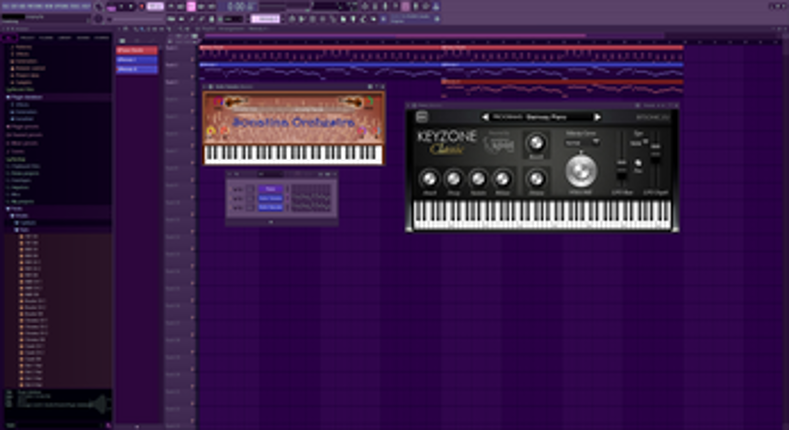Expand the Scores folder in browser

pyautogui.click(x=16, y=151)
